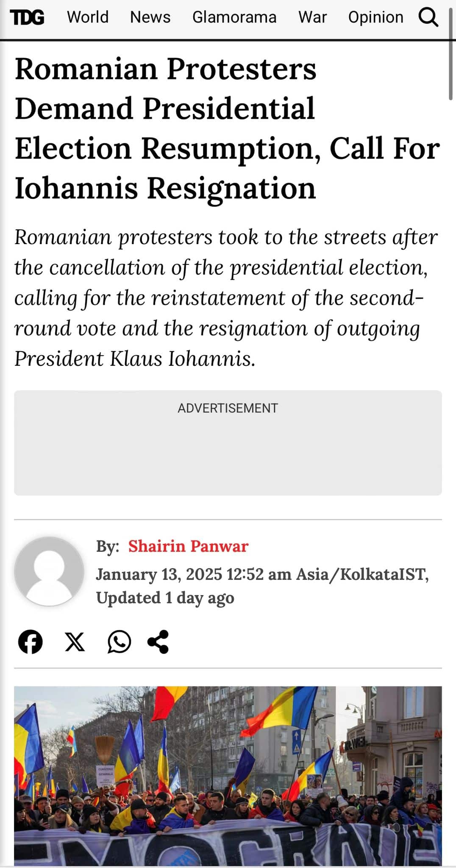Viewport: 456px width, 868px height.
Task: Share the article via WhatsApp
Action: coord(119,642)
